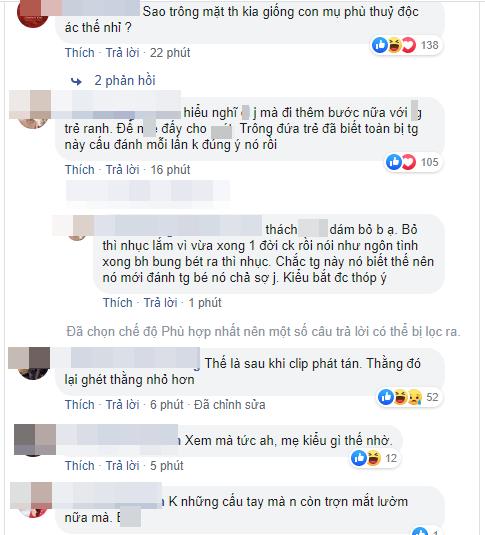This screenshot has width=485, height=535.
Task: Click the laughing reaction icon beside 138
Action: [x=394, y=45]
